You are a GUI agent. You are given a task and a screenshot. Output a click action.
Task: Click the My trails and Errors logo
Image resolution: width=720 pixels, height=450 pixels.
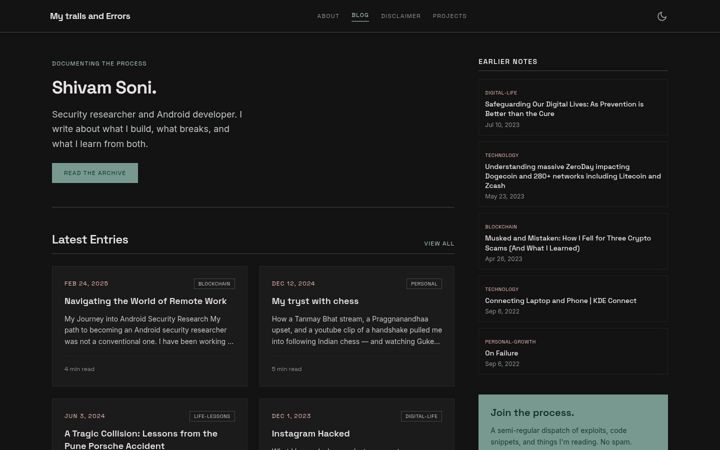pos(90,16)
